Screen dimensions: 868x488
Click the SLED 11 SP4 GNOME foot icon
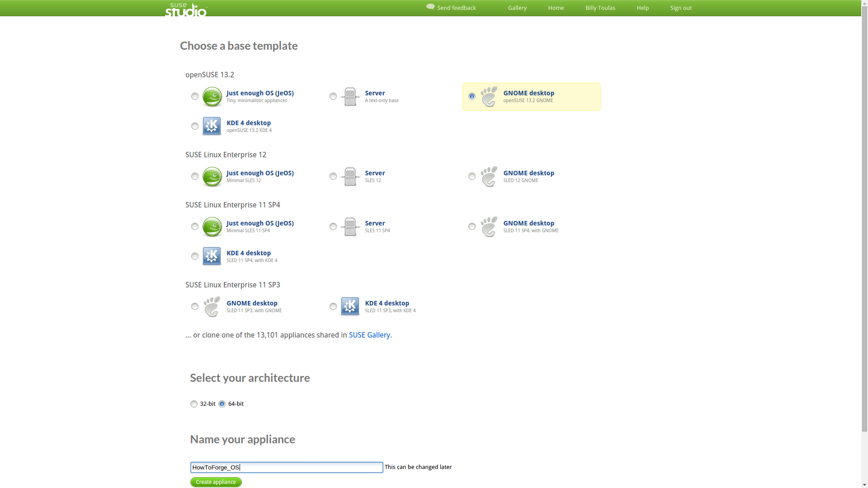point(489,227)
